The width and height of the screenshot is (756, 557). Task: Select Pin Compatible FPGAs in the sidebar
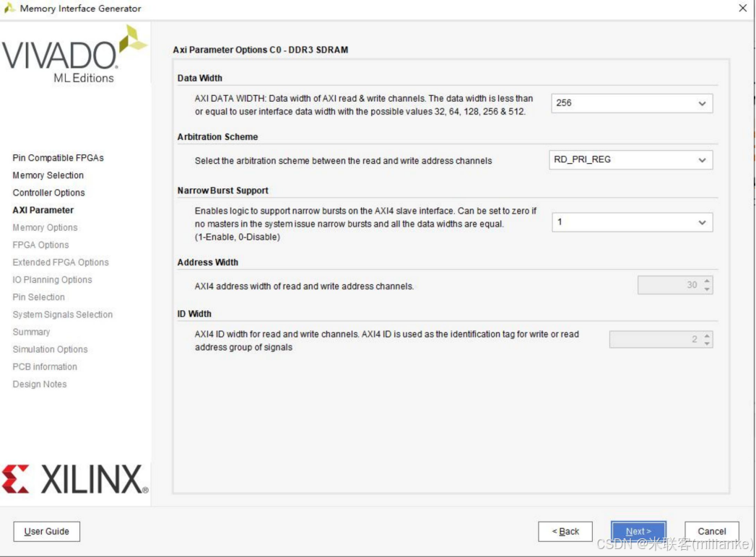click(58, 157)
